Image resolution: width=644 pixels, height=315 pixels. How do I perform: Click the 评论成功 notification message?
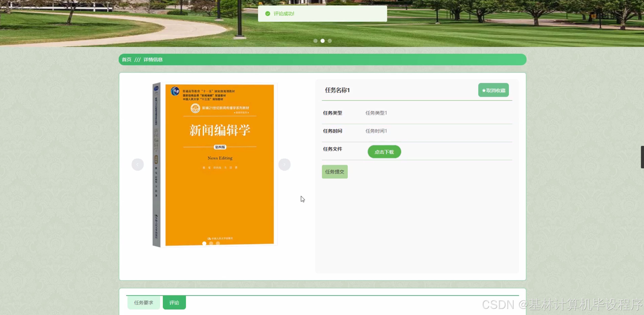[284, 14]
